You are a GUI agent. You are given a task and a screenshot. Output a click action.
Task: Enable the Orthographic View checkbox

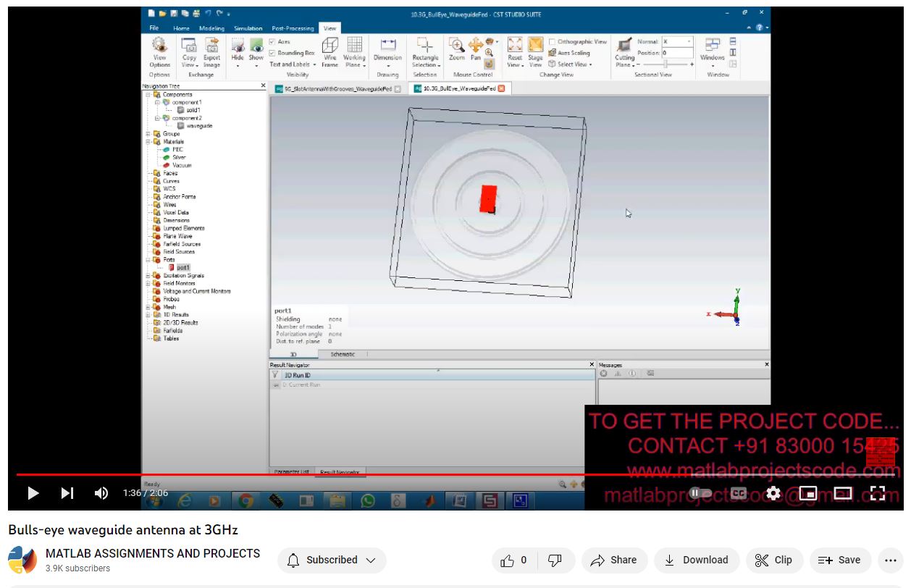tap(553, 42)
